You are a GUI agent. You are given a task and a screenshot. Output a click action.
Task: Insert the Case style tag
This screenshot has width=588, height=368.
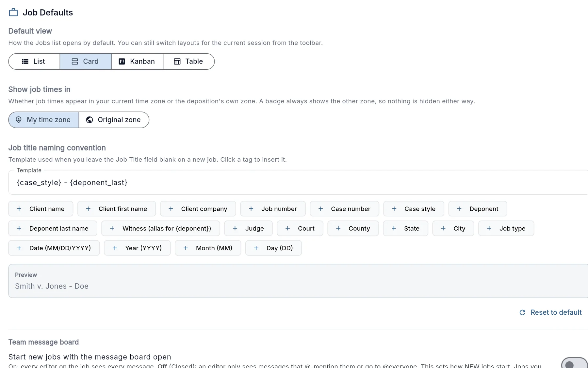[x=414, y=209]
